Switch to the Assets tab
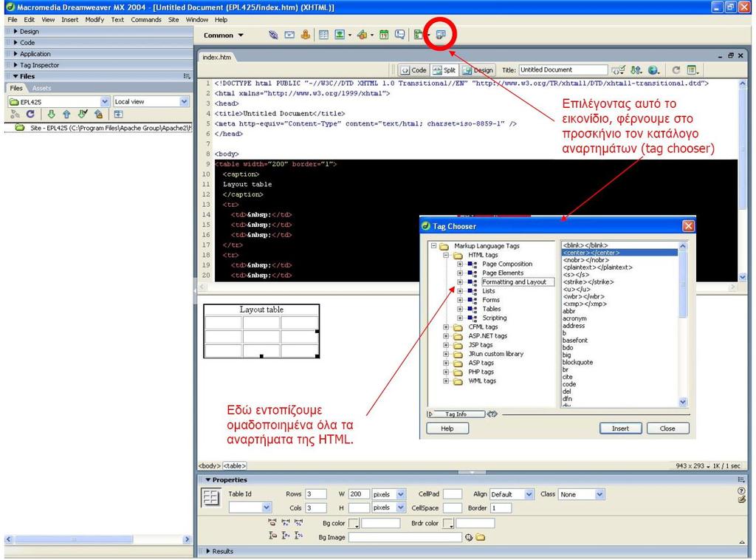The height and width of the screenshot is (560, 756). [41, 88]
